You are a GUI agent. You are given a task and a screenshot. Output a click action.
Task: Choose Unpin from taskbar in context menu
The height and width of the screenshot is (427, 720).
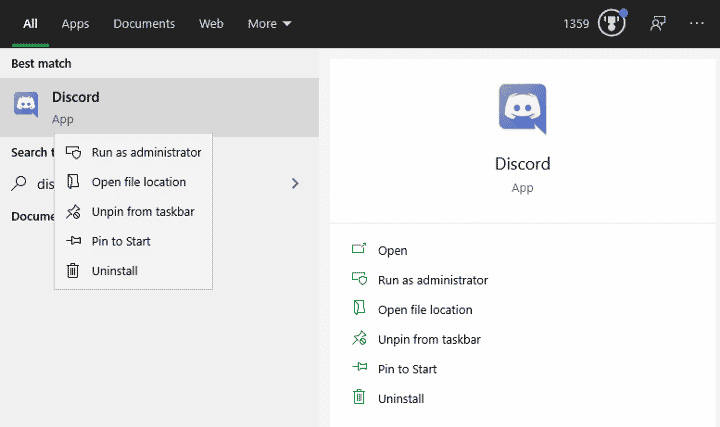[142, 211]
